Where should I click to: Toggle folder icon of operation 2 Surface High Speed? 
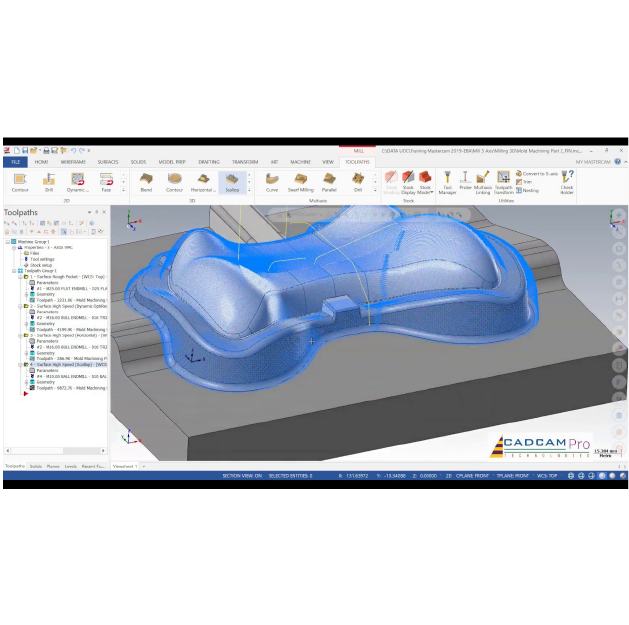[x=26, y=306]
